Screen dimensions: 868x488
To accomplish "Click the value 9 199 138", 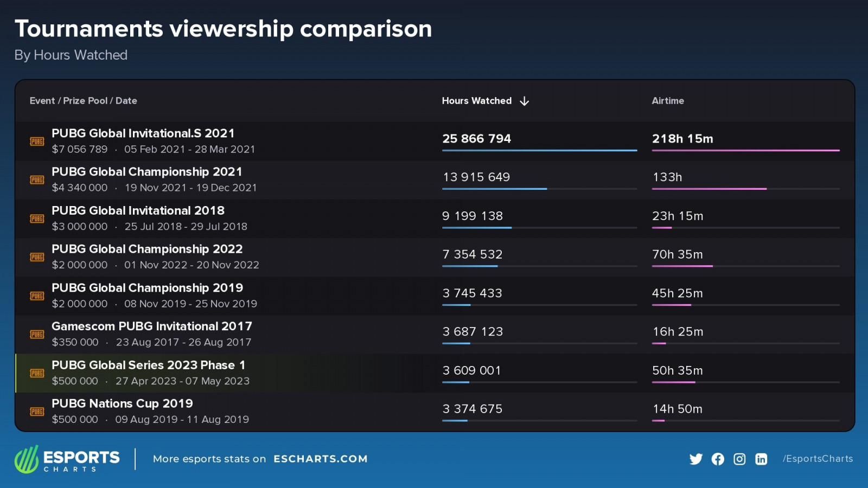I will coord(473,216).
